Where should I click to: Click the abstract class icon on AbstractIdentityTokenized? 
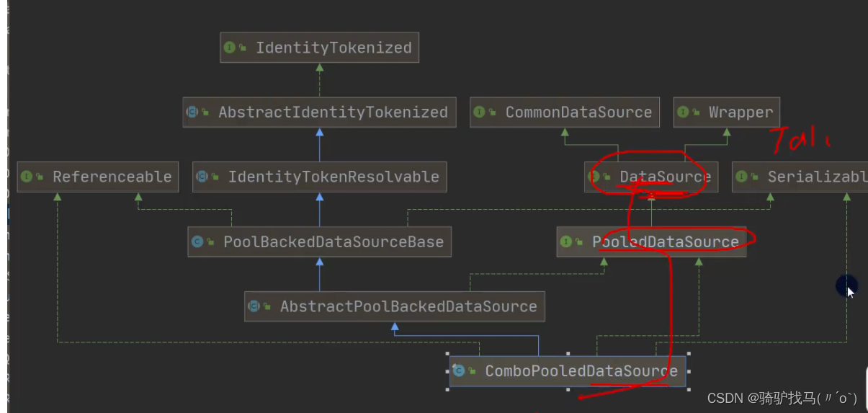point(192,112)
